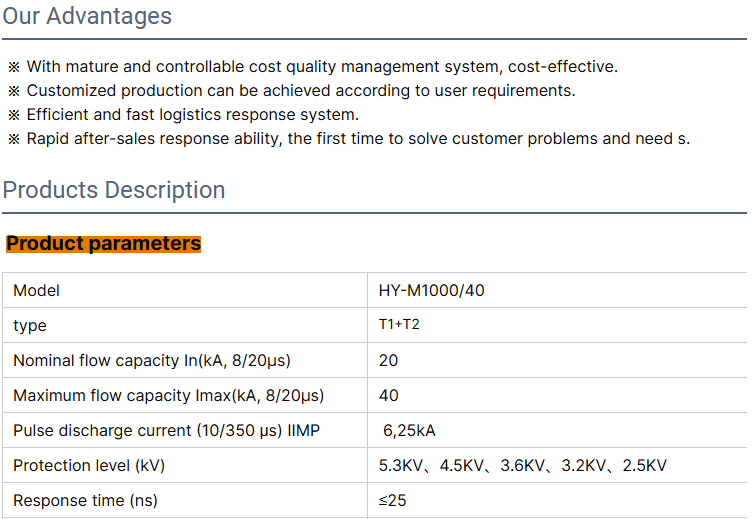
Task: Click the Model label cell
Action: 37,291
